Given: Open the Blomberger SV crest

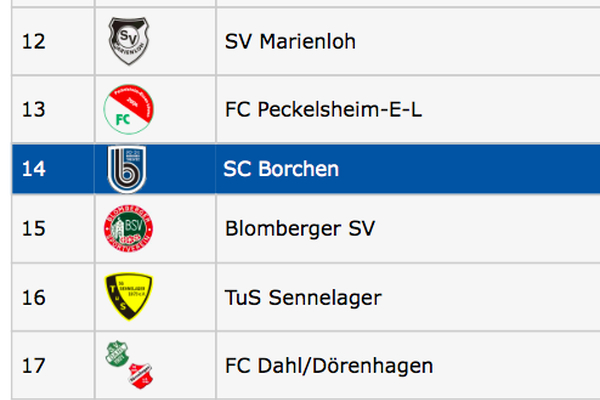Looking at the screenshot, I should coord(128,232).
